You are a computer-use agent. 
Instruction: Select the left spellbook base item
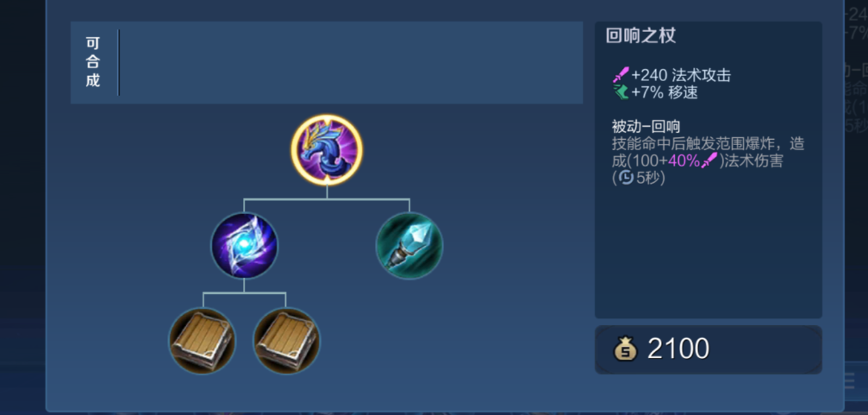[x=202, y=341]
